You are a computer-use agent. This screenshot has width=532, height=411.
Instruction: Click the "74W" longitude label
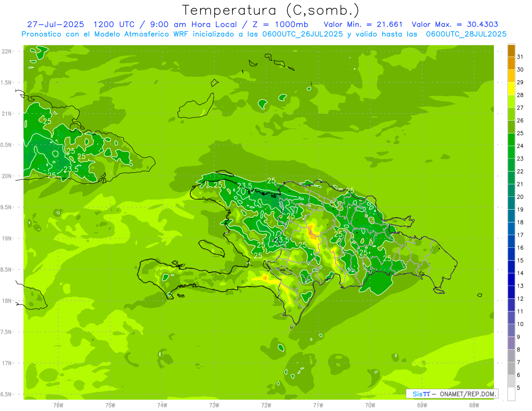pyautogui.click(x=162, y=405)
